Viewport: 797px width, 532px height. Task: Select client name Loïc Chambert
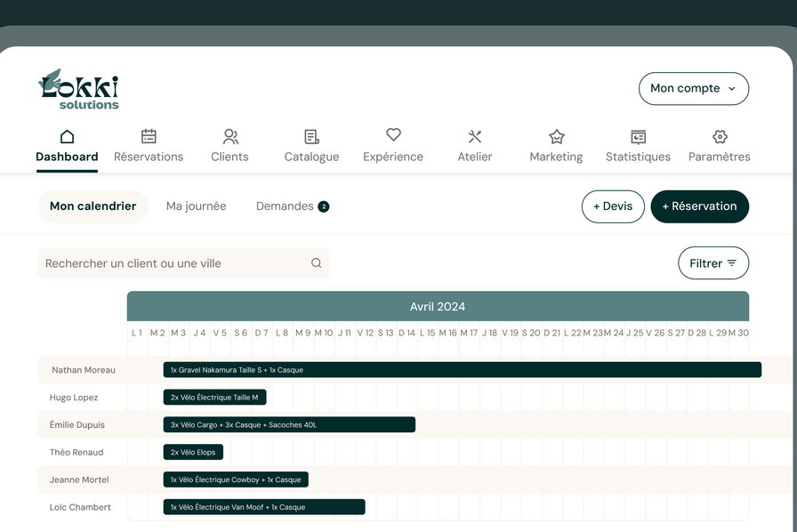click(x=80, y=508)
